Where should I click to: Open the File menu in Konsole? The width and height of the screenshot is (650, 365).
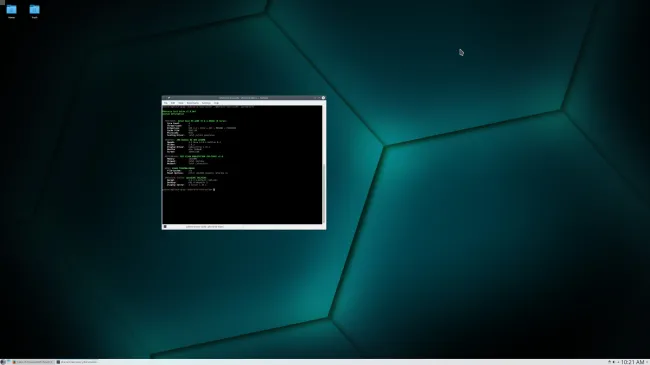[x=165, y=103]
